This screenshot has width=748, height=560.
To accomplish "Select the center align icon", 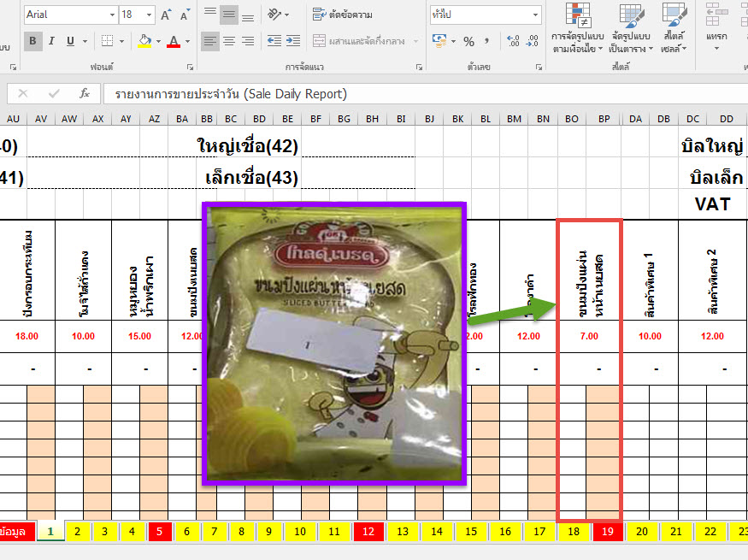I will [x=229, y=41].
